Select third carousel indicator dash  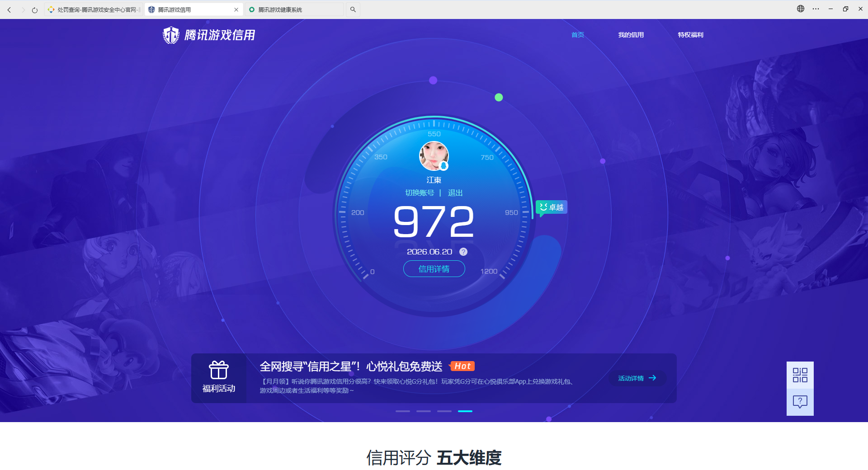[444, 411]
